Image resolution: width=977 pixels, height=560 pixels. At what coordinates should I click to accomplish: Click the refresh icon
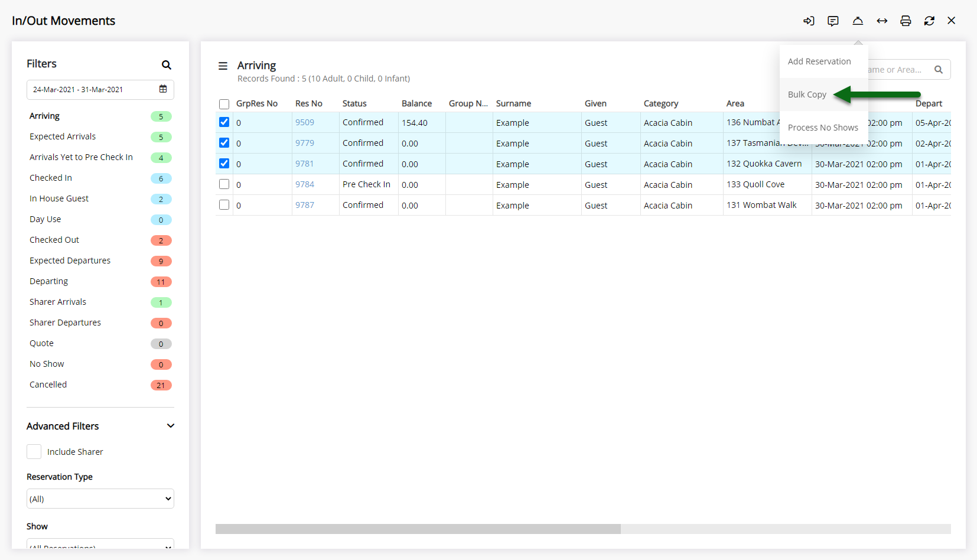point(929,21)
